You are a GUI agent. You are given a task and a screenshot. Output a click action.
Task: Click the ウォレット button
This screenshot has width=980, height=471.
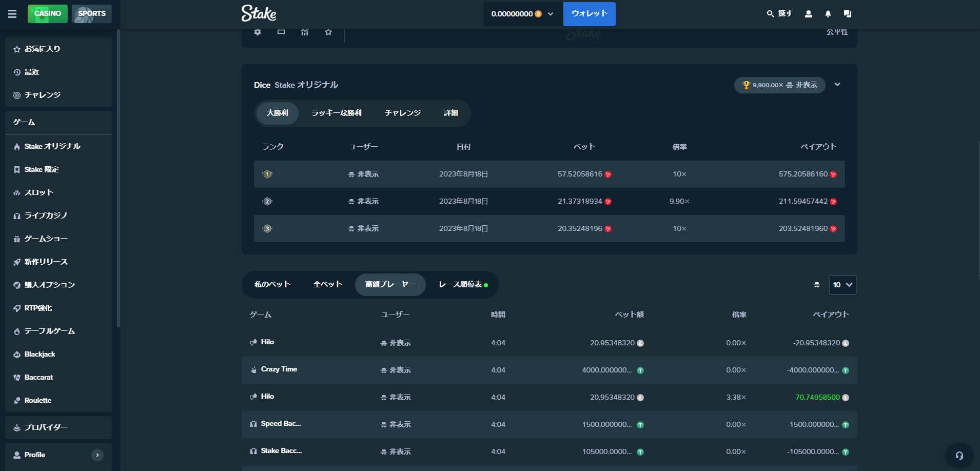click(590, 14)
